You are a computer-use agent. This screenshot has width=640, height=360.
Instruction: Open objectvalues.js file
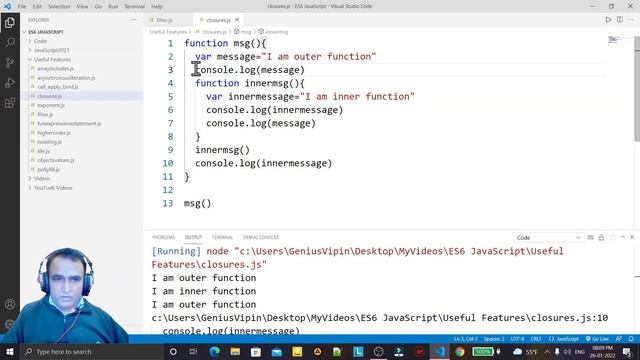tap(56, 160)
